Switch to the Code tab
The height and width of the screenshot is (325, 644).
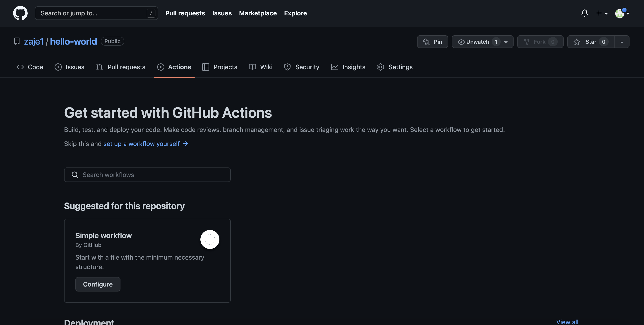[x=30, y=67]
